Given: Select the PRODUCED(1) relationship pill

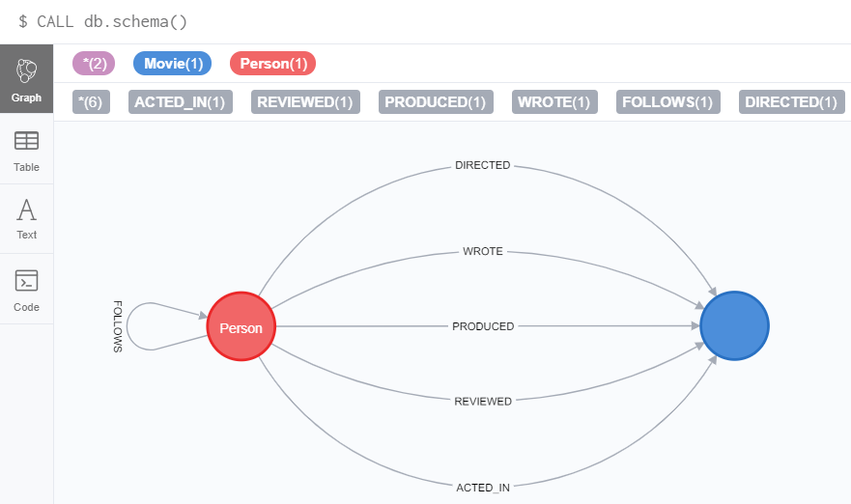Looking at the screenshot, I should 436,102.
